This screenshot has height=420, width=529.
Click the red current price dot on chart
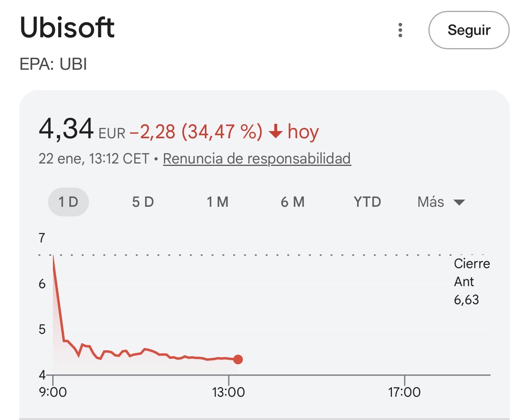pos(238,359)
